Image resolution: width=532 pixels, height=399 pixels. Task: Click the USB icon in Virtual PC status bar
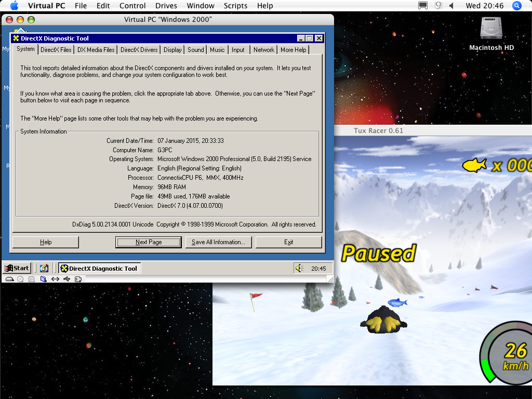[67, 279]
